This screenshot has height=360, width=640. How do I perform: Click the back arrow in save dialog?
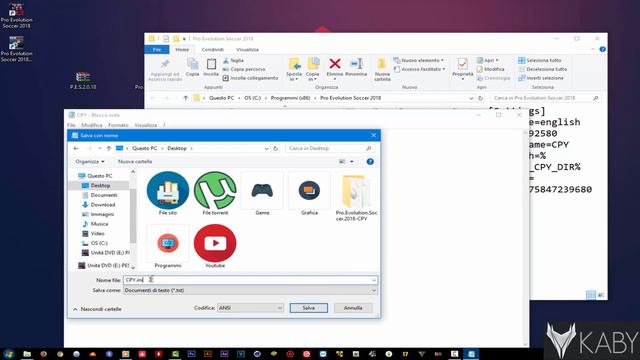76,148
